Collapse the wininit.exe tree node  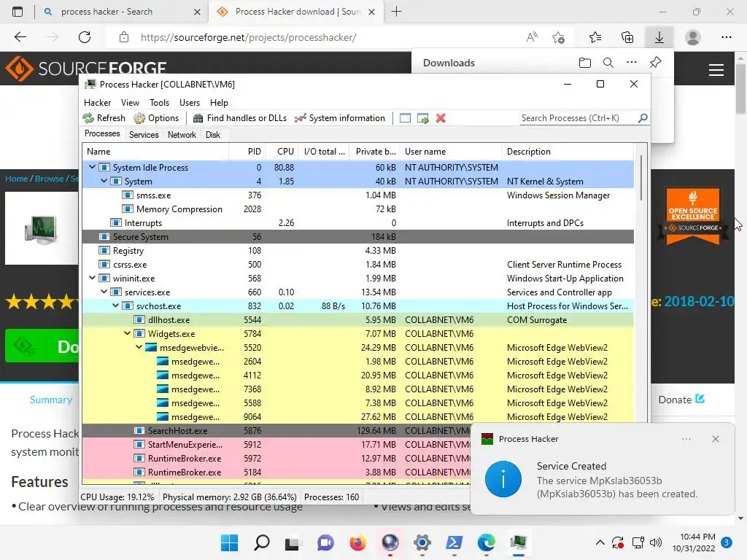[93, 278]
